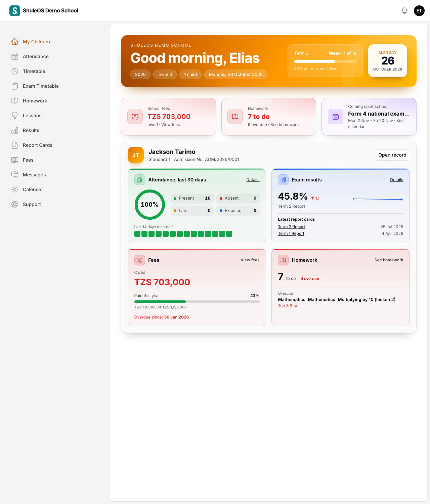Click the View fees link in Fees card
Viewport: 430px width, 504px height.
click(250, 260)
